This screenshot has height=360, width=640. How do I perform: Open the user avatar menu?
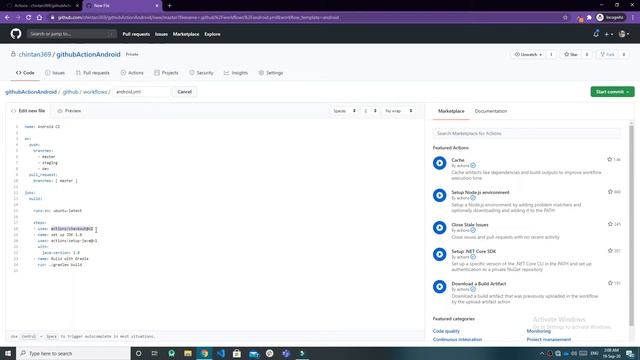624,34
